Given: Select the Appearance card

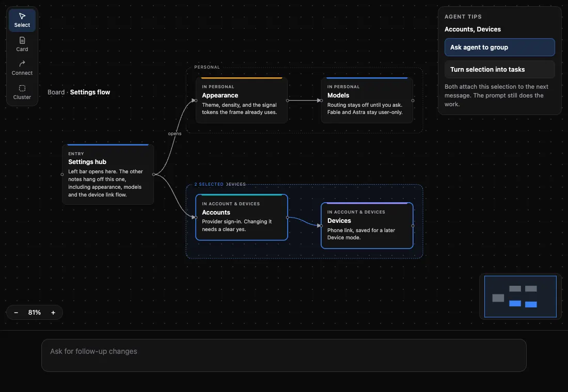Looking at the screenshot, I should click(x=242, y=100).
